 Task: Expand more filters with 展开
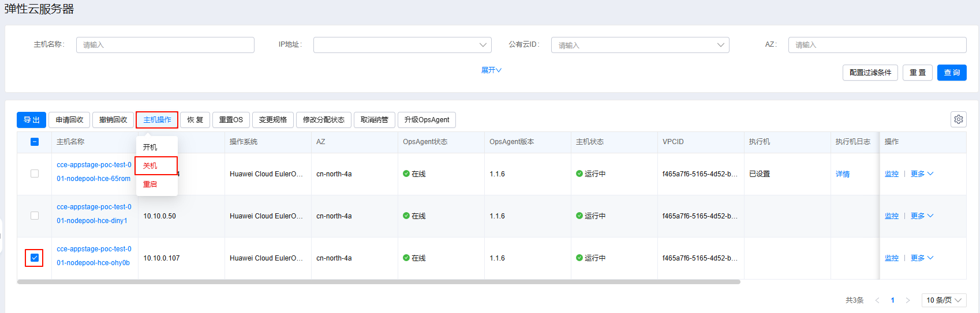click(491, 70)
